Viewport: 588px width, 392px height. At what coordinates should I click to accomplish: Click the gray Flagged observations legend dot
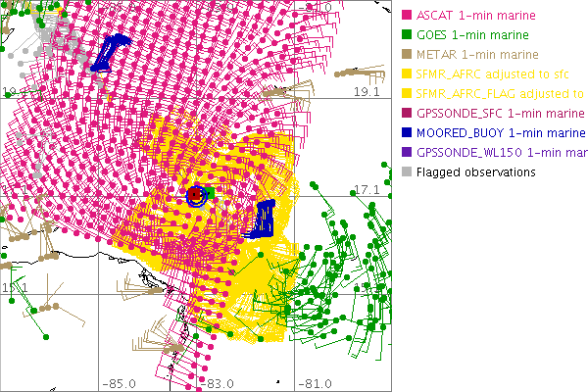pyautogui.click(x=407, y=171)
